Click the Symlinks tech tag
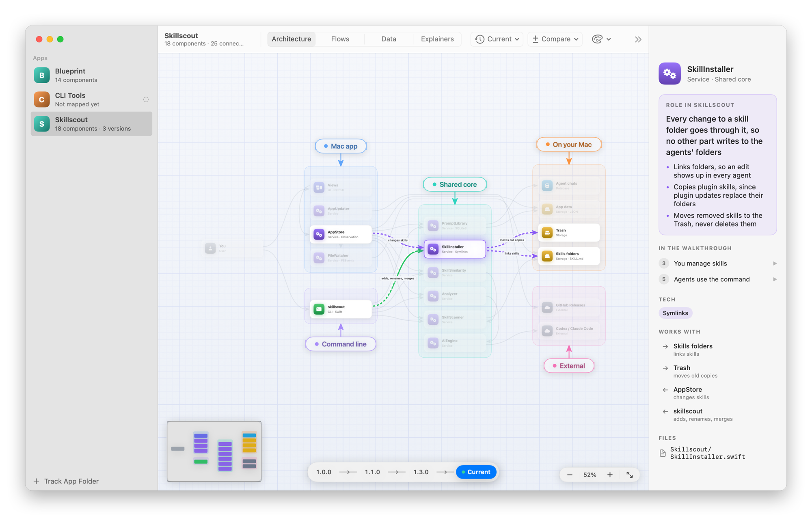 675,313
